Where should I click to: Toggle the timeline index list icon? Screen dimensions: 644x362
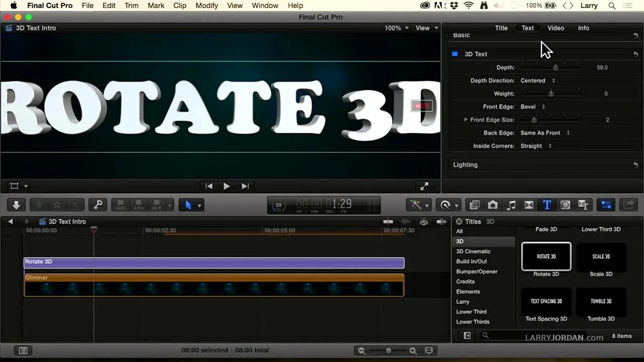pos(23,350)
